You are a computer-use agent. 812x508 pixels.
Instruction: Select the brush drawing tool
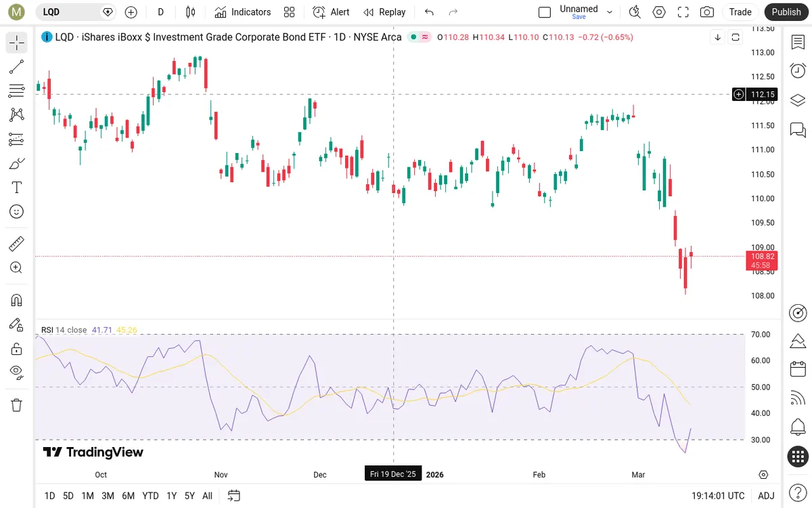pyautogui.click(x=17, y=163)
